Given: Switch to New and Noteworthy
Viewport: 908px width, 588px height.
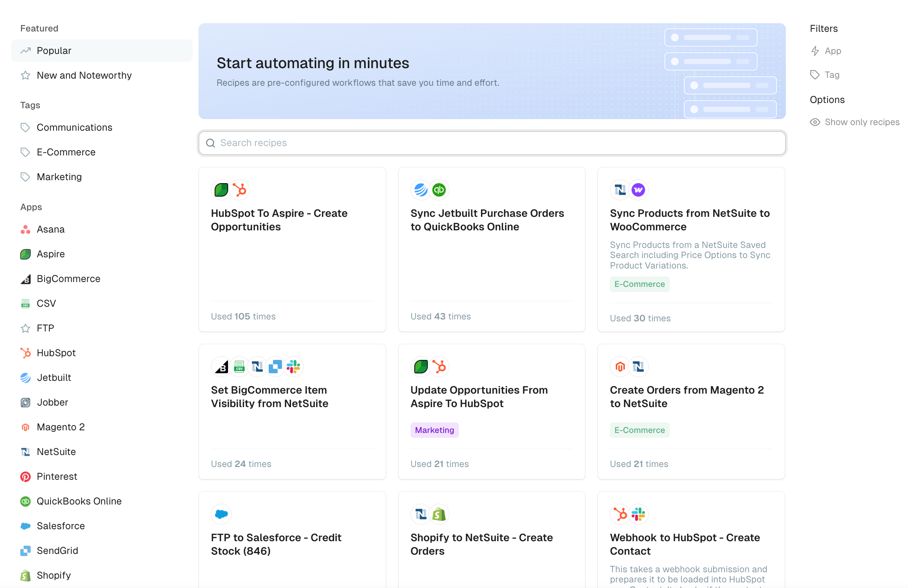Looking at the screenshot, I should tap(84, 75).
